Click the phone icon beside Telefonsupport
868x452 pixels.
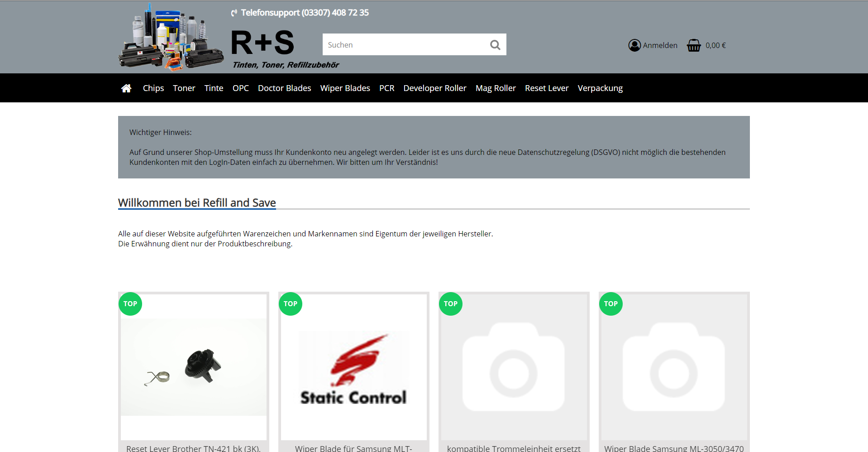[x=234, y=13]
